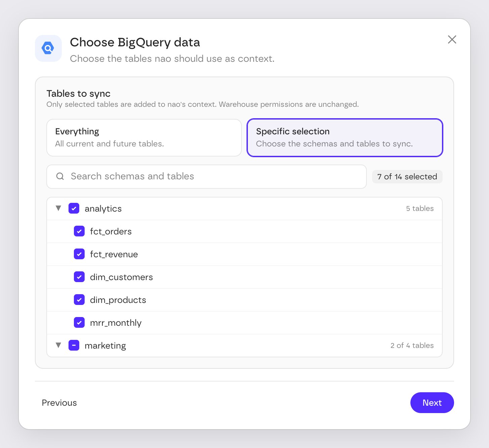Uncheck the dim_products table

(x=79, y=300)
